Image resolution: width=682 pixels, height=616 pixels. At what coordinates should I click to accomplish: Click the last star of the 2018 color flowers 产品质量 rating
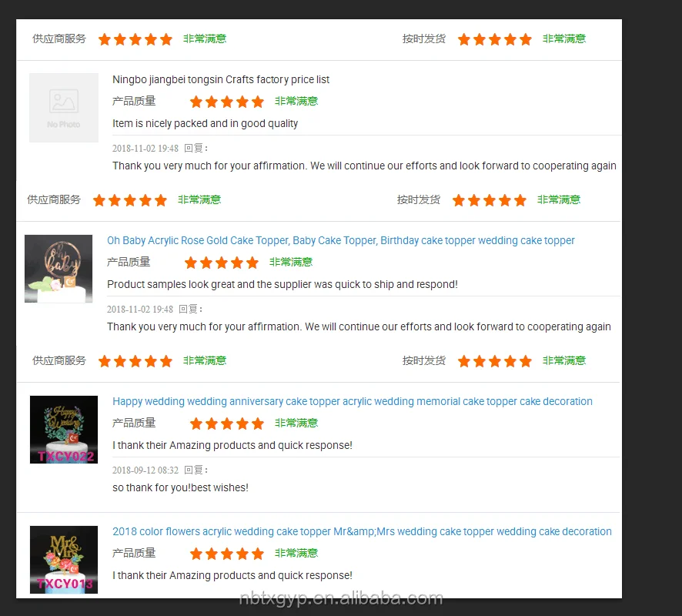[x=258, y=554]
